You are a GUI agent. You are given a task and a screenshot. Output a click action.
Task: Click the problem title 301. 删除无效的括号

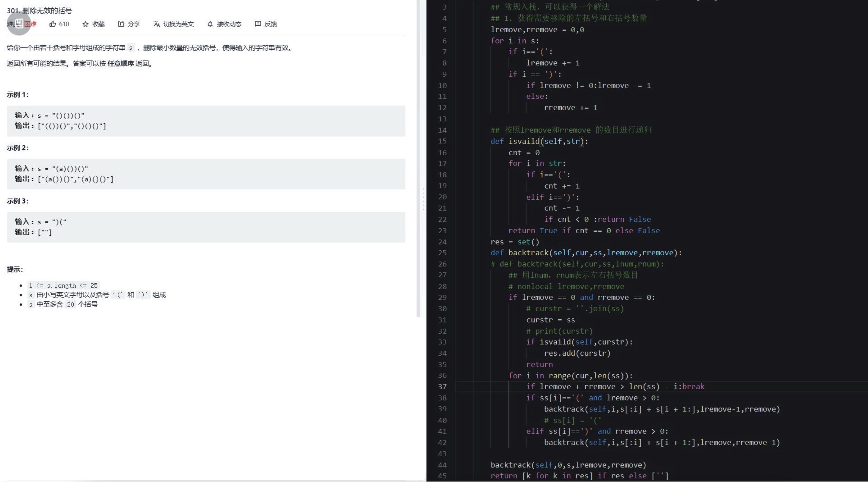[x=39, y=10]
